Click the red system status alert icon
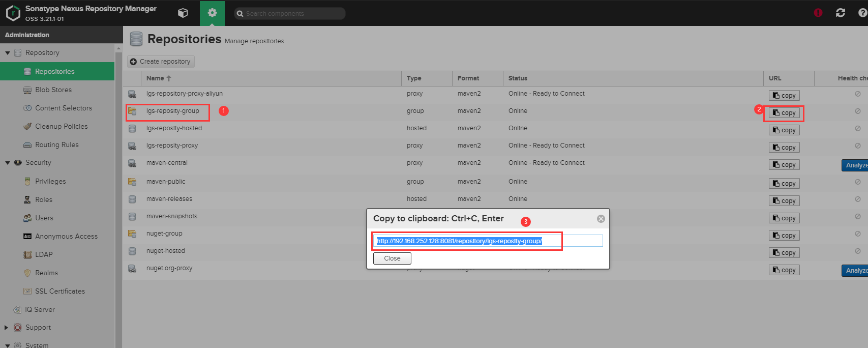868x348 pixels. tap(818, 13)
